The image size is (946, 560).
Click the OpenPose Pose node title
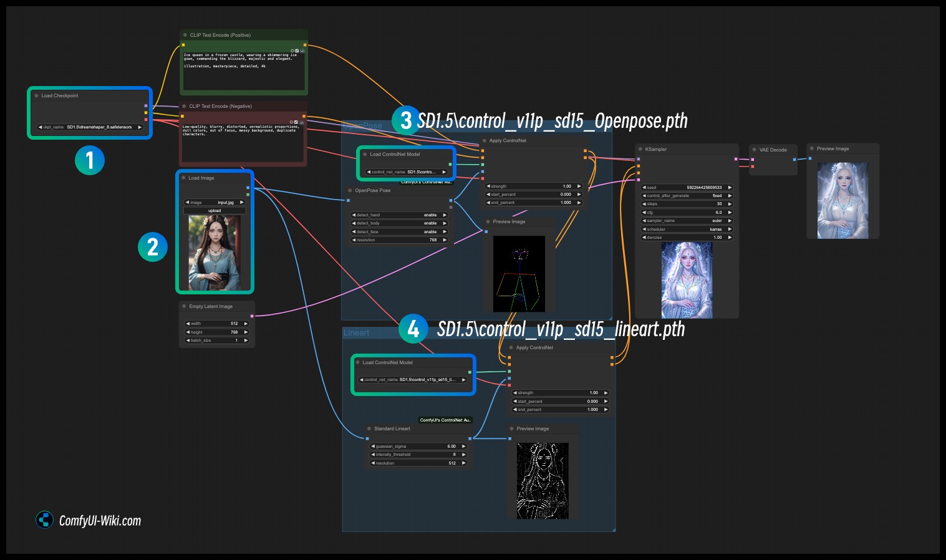[x=373, y=190]
